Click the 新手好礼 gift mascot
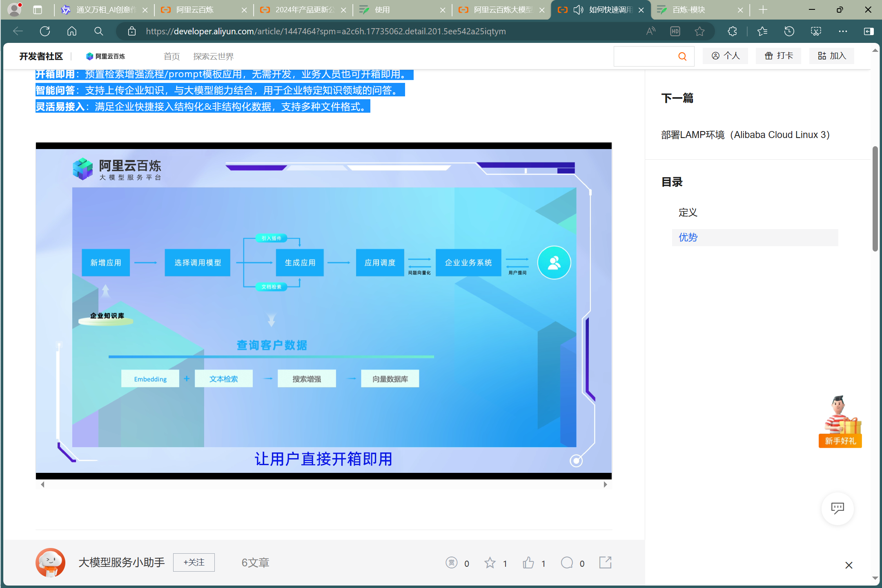Image resolution: width=882 pixels, height=588 pixels. click(x=840, y=421)
